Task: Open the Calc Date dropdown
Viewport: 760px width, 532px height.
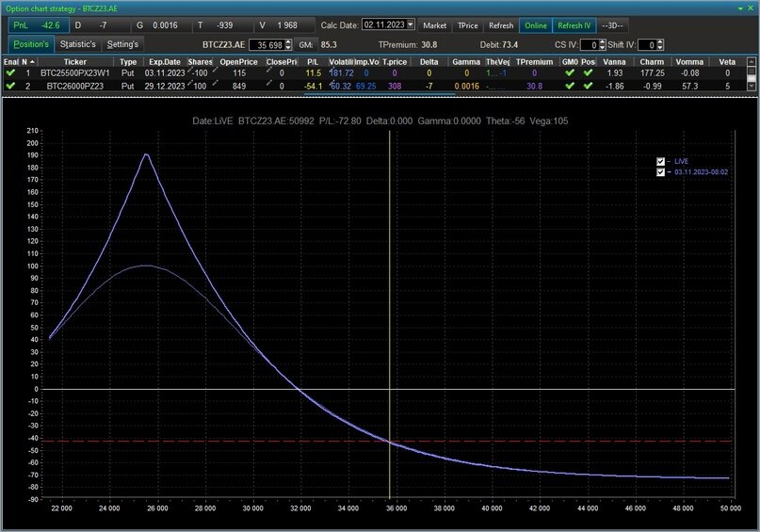Action: pyautogui.click(x=411, y=25)
